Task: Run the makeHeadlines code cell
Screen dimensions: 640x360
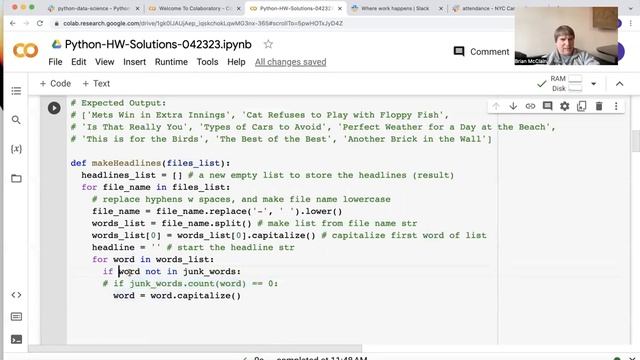Action: coord(54,108)
